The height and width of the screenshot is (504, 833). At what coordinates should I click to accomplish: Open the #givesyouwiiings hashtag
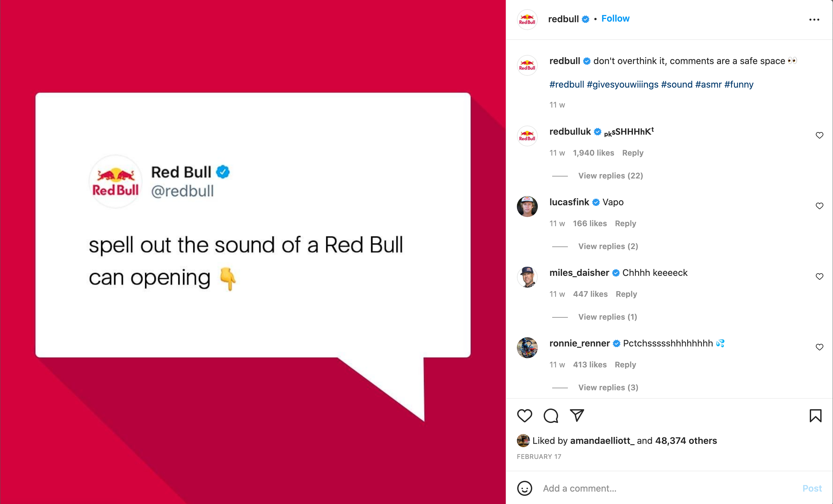(x=622, y=84)
